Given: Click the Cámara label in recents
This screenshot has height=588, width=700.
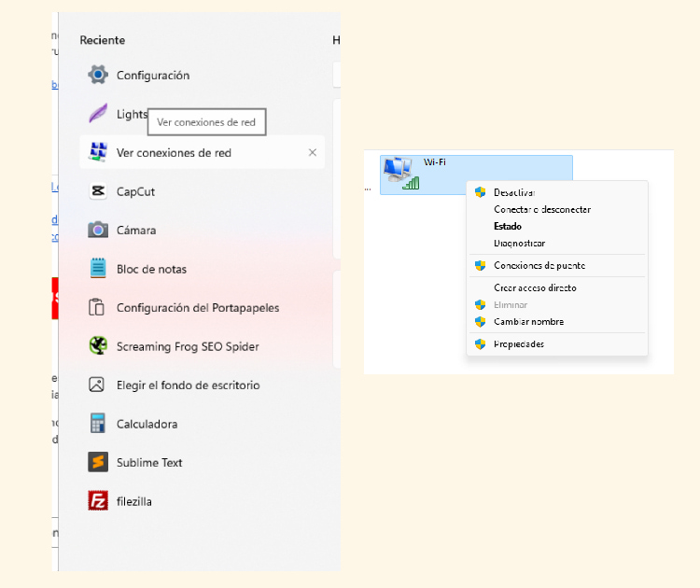Looking at the screenshot, I should click(x=136, y=231).
